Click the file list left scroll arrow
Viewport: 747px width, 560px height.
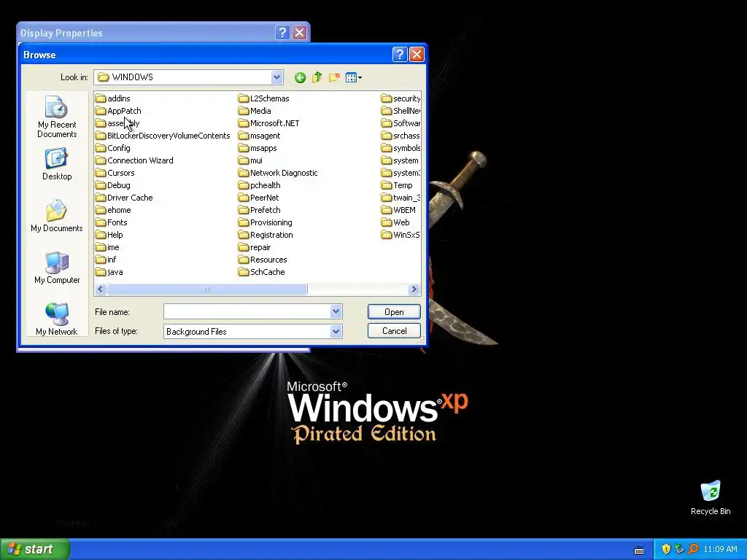click(x=101, y=289)
